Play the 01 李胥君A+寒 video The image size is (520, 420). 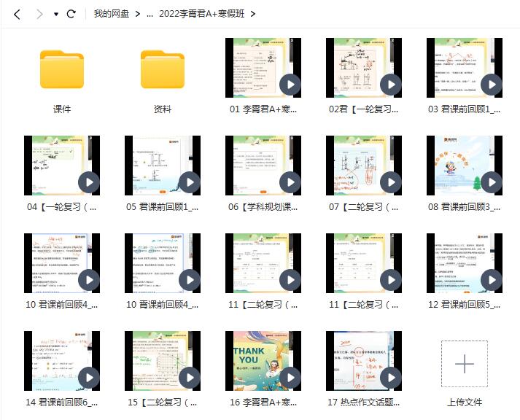point(290,85)
